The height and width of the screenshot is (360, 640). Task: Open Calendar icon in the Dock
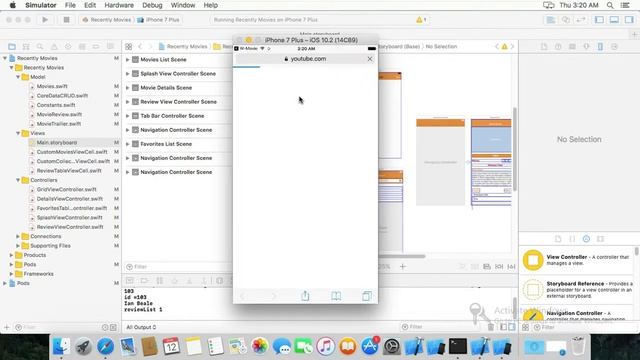(x=171, y=347)
